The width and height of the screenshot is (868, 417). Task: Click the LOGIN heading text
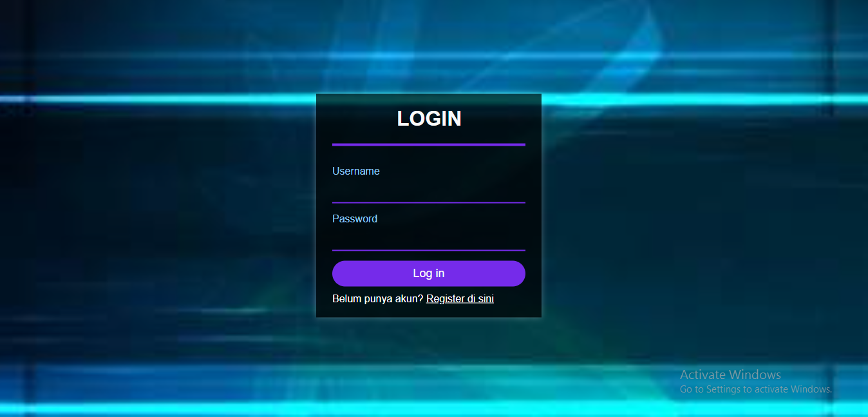(429, 119)
